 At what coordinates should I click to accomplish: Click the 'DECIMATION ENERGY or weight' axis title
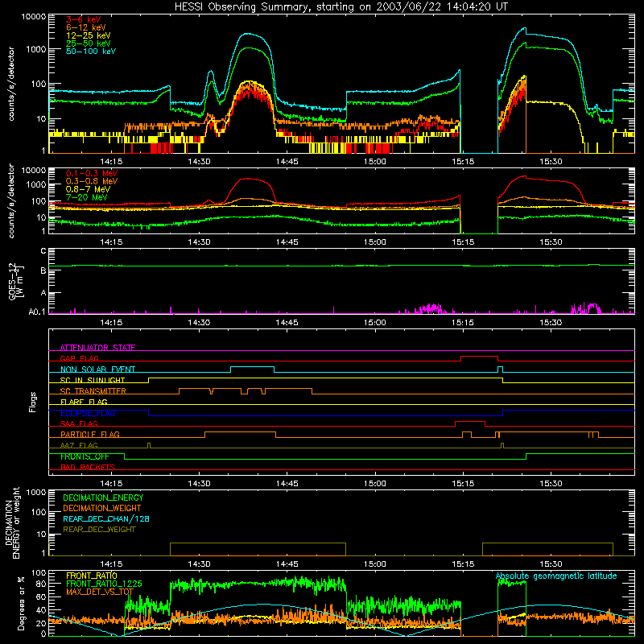click(x=12, y=522)
